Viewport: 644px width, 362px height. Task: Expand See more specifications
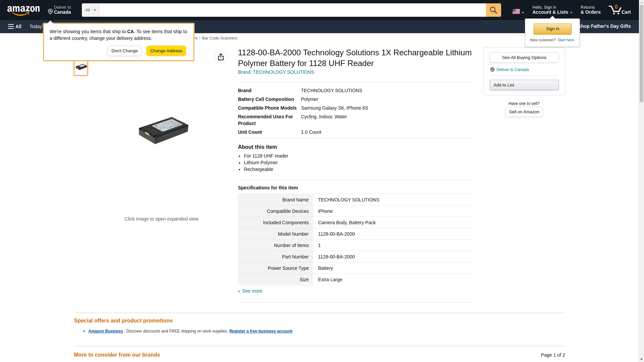(x=252, y=291)
